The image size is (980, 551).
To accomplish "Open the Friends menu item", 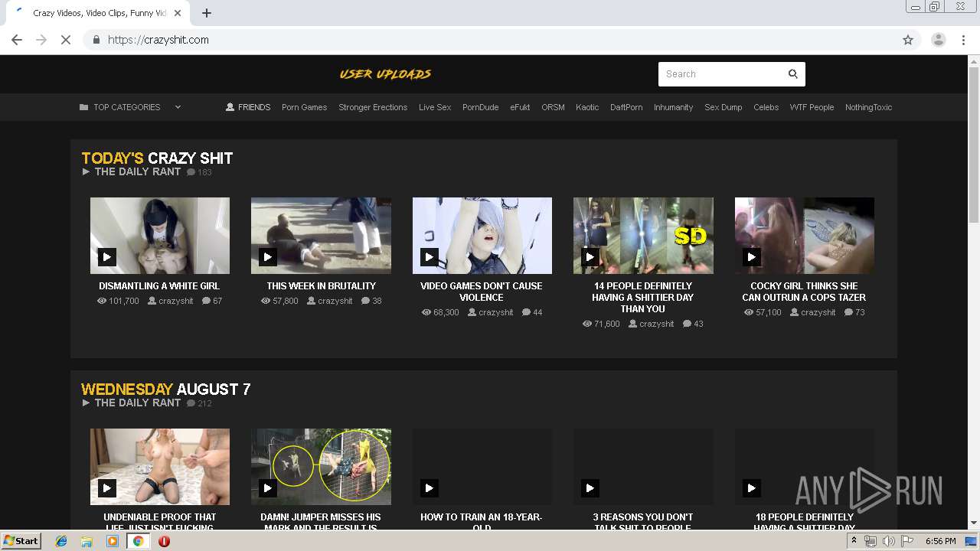I will [248, 107].
